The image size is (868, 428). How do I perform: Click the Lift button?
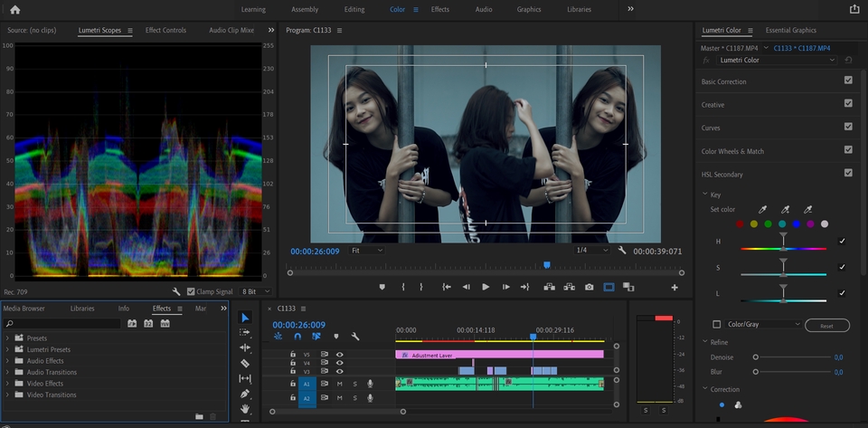click(x=549, y=287)
